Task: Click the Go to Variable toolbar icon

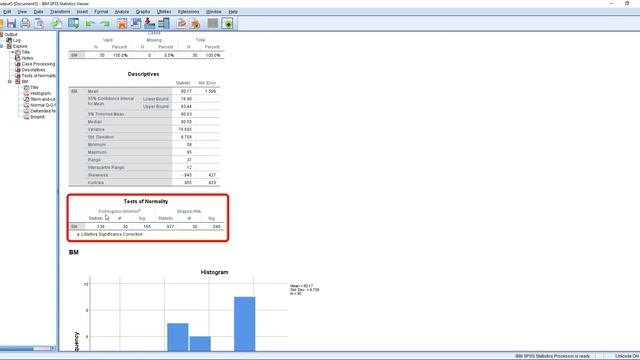Action: (x=150, y=23)
